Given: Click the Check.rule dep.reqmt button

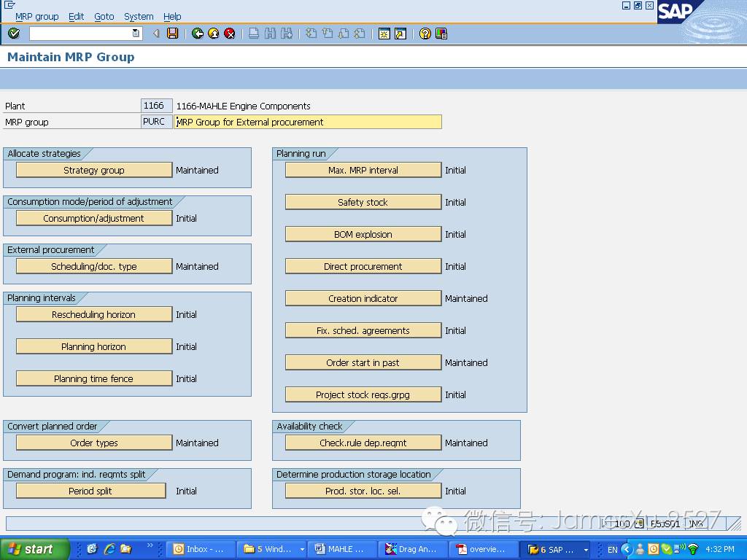Looking at the screenshot, I should click(x=363, y=443).
